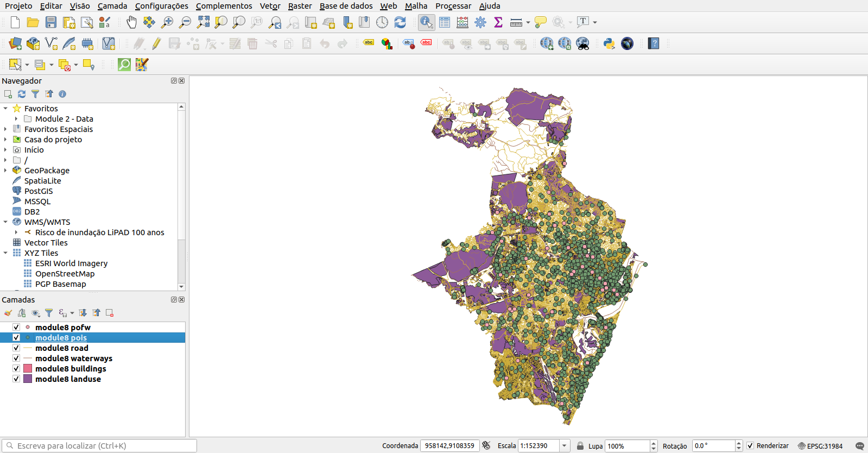Viewport: 868px width, 453px height.
Task: Save the project with the floppy disk icon
Action: [x=51, y=22]
